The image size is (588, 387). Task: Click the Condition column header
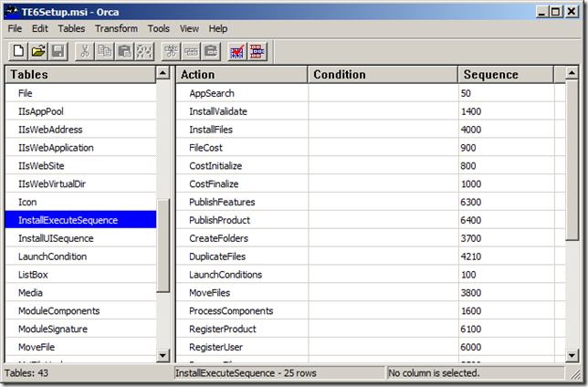click(x=383, y=74)
